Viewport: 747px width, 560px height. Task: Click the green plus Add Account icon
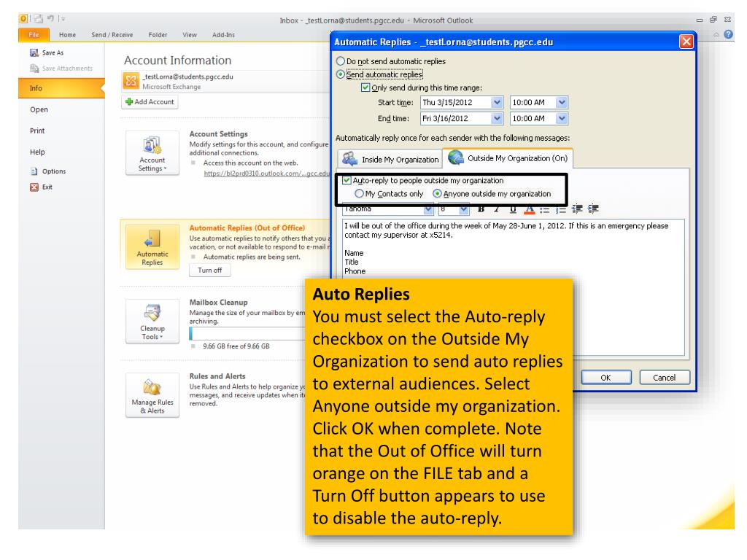pos(129,102)
